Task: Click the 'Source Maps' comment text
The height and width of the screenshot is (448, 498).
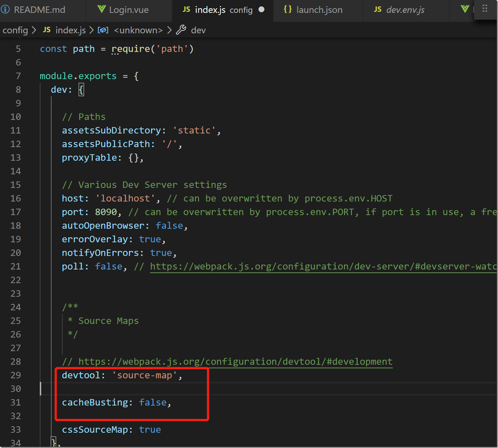Action: coord(108,321)
